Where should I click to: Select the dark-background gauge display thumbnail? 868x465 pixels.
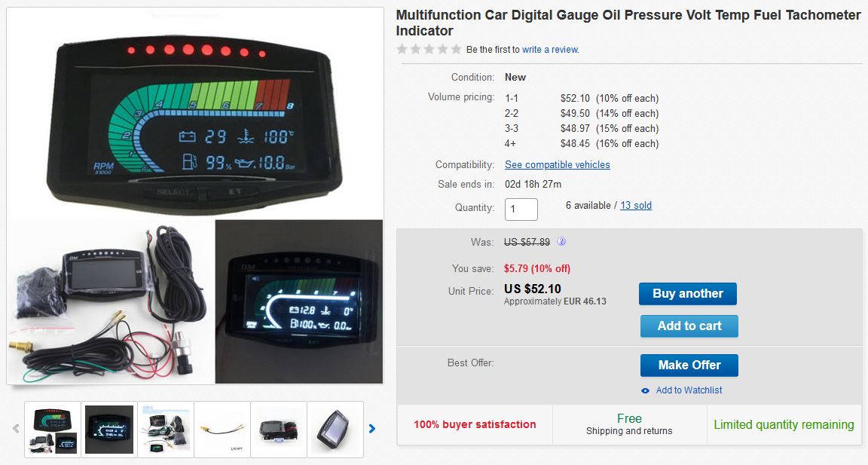click(109, 430)
